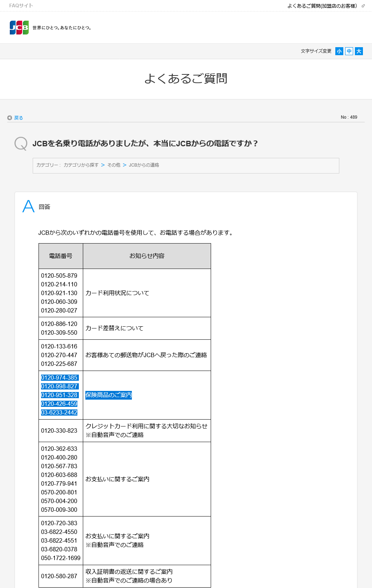Viewport: 372px width, 588px height.
Task: Click the カテゴリー： breadcrumb label
Action: tap(49, 165)
